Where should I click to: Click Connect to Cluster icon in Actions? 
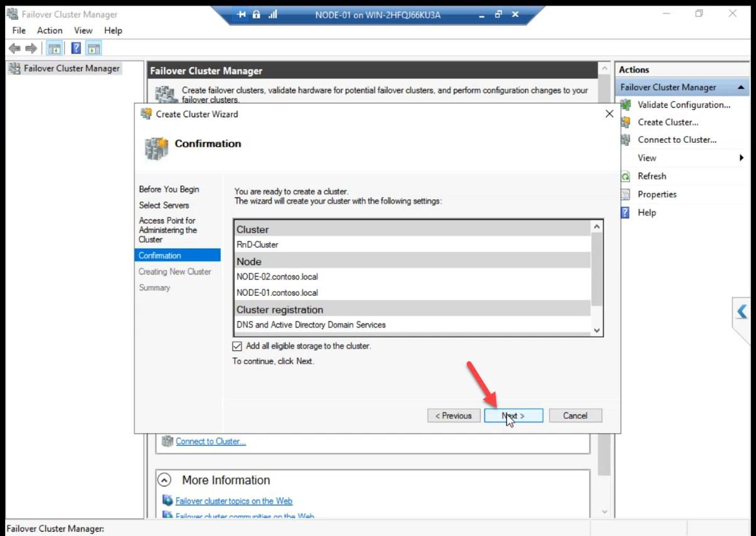coord(626,140)
